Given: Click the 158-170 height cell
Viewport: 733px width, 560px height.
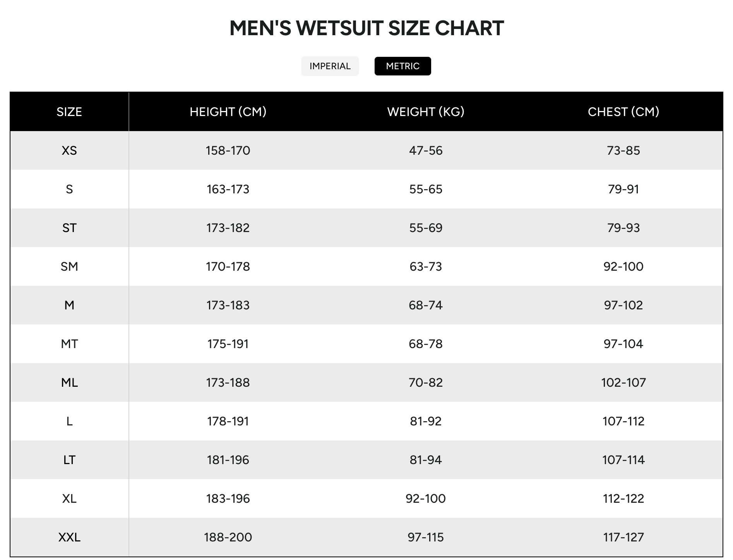Looking at the screenshot, I should point(228,150).
